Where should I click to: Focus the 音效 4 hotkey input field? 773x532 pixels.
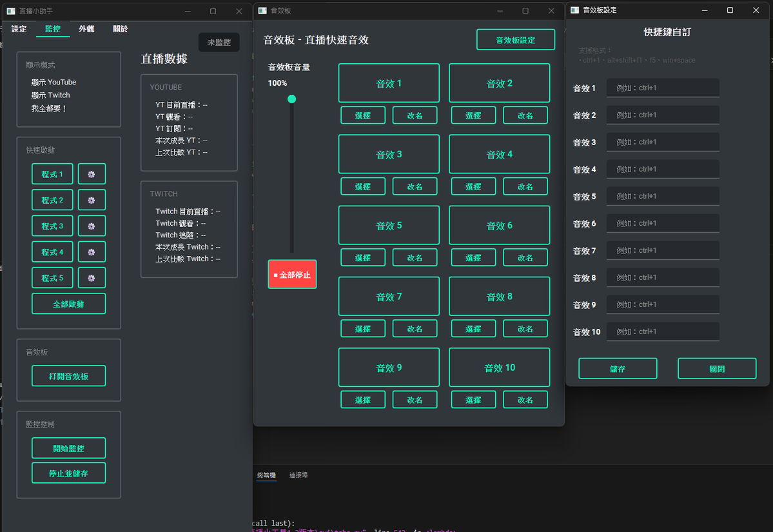(x=663, y=169)
